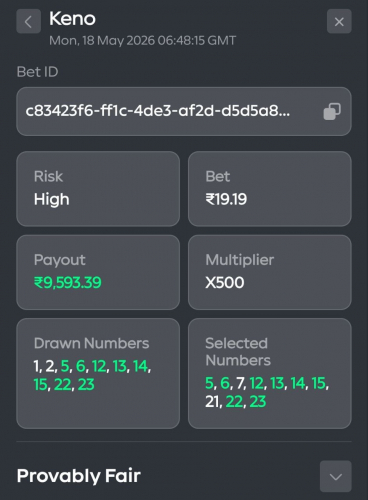Click the green payout amount ₹9,593.39
The image size is (368, 500).
(68, 283)
